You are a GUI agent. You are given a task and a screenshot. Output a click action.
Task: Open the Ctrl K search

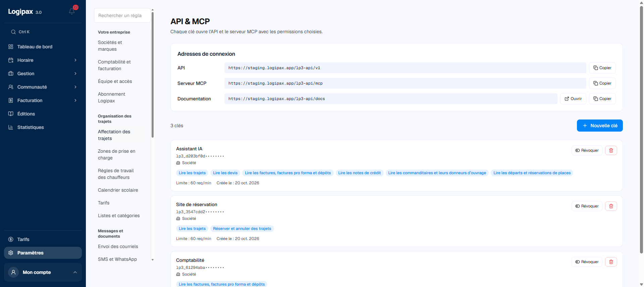click(x=43, y=32)
